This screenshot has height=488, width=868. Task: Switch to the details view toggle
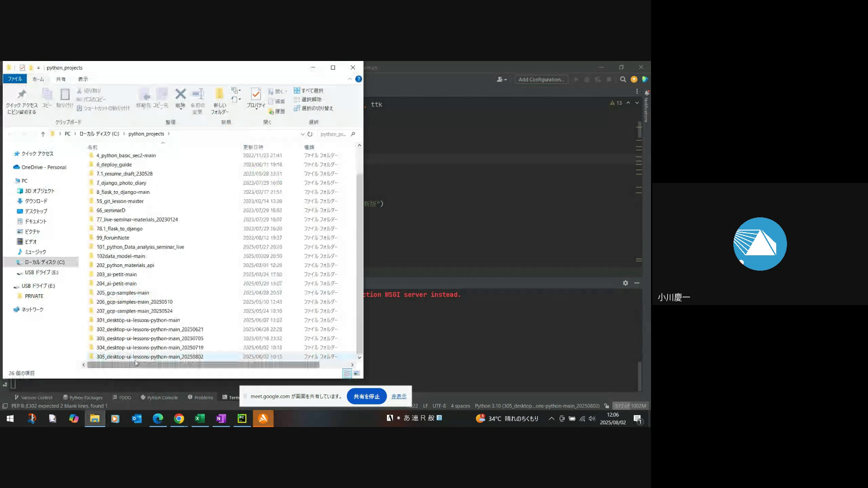click(x=347, y=373)
